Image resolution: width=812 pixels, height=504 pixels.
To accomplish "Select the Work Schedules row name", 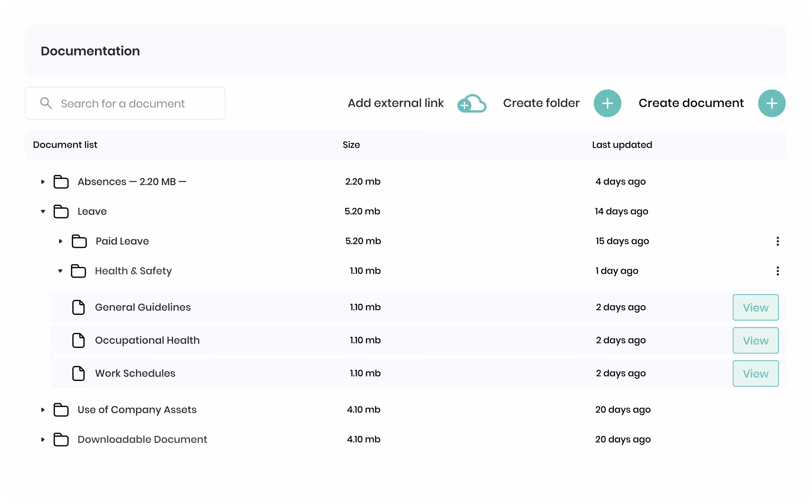I will [135, 373].
